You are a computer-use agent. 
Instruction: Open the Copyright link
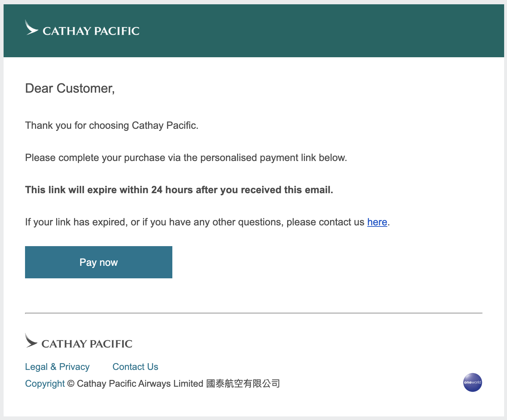(45, 384)
